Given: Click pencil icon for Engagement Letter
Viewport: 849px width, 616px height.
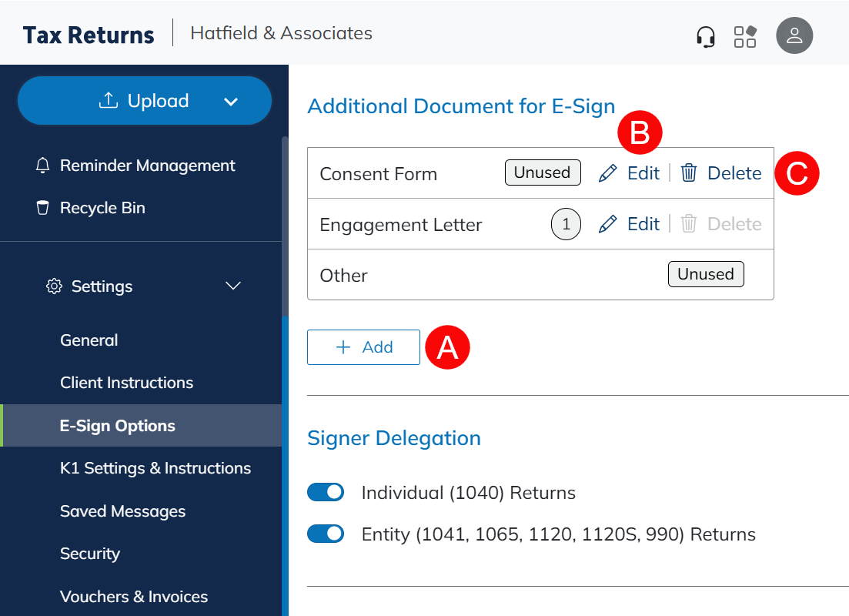Looking at the screenshot, I should coord(608,224).
